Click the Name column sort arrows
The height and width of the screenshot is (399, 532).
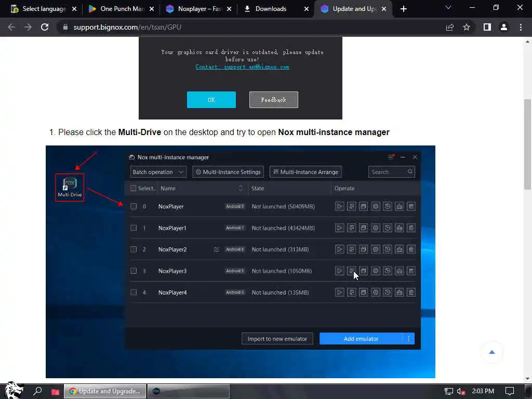[241, 188]
